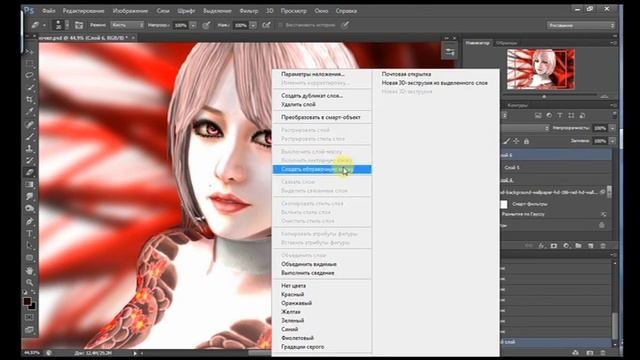
Task: Open layer Fill dropdown arrow
Action: tap(612, 141)
